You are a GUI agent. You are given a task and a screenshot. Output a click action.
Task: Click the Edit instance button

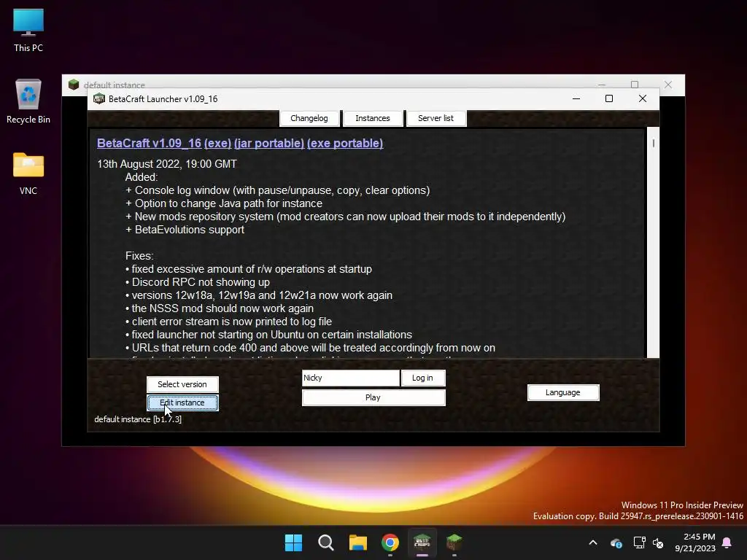182,402
